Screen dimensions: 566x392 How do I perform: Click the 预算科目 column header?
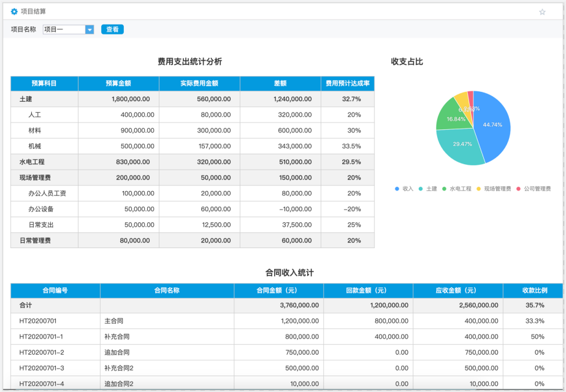(x=44, y=83)
